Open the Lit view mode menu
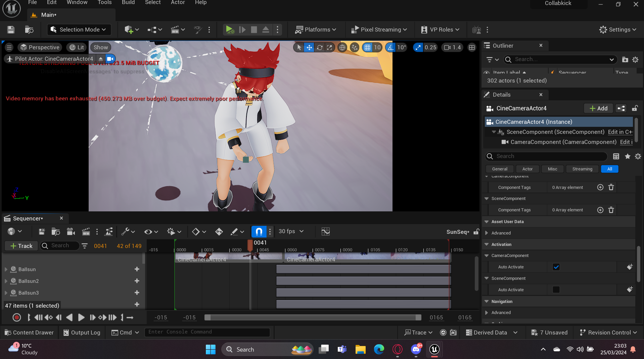 point(77,47)
